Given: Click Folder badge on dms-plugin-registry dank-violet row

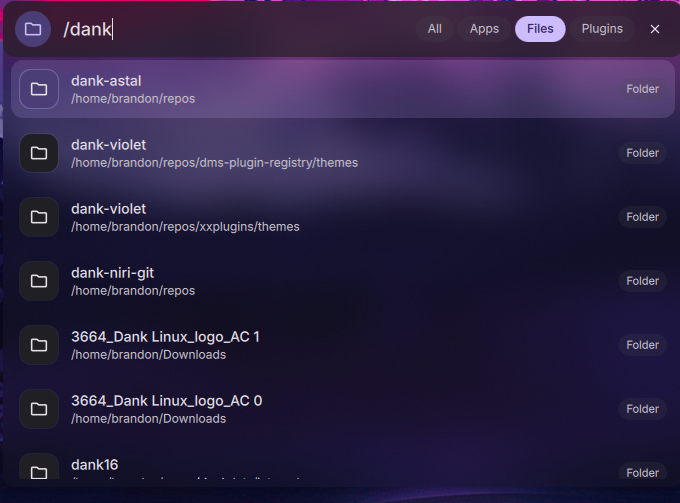Looking at the screenshot, I should tap(642, 153).
